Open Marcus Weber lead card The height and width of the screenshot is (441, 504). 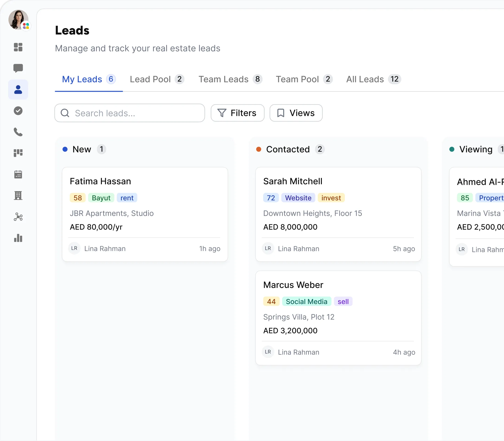(x=338, y=318)
